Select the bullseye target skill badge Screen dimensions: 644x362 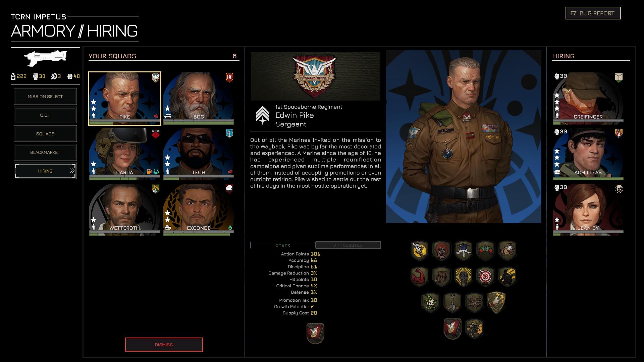(485, 277)
